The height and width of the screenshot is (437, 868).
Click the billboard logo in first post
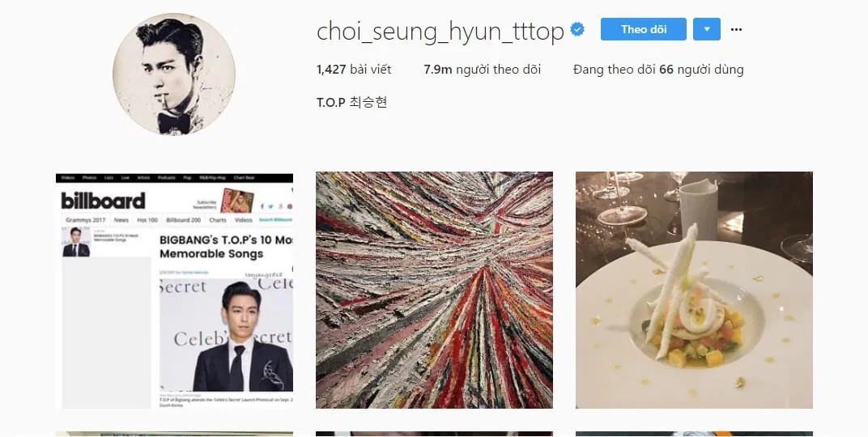point(103,200)
